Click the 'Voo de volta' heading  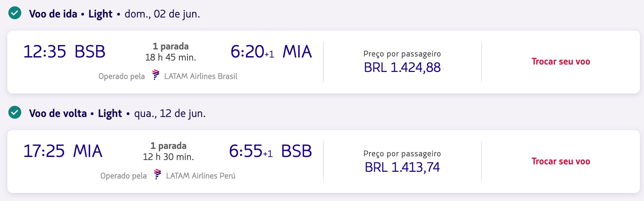pos(58,113)
